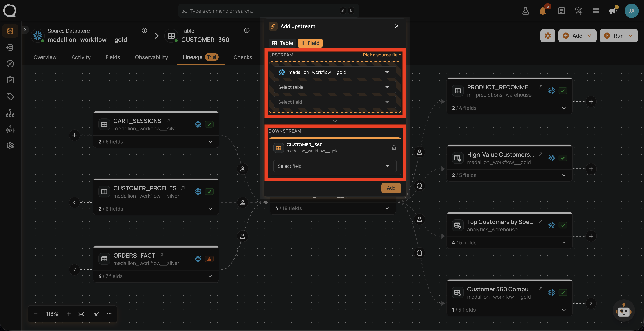Viewport: 644px width, 331px height.
Task: Expand Customer 360 Compu... fields list
Action: tap(564, 310)
